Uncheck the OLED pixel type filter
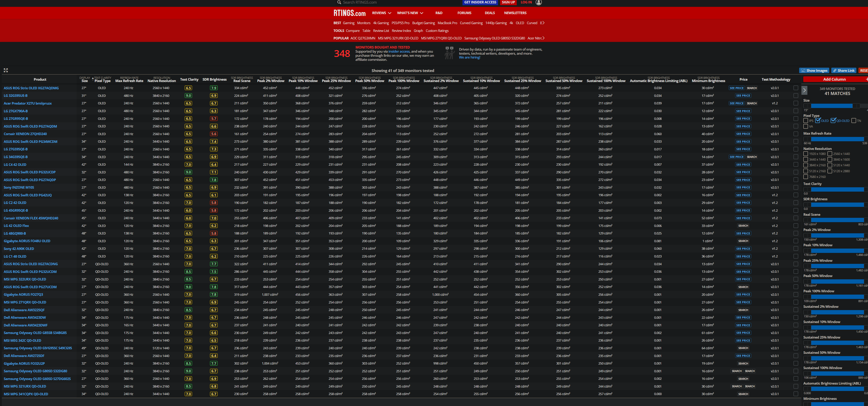 [x=818, y=121]
